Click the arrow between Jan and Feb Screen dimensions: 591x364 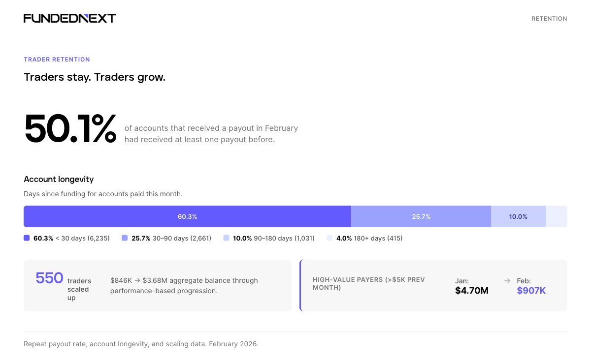pyautogui.click(x=507, y=281)
